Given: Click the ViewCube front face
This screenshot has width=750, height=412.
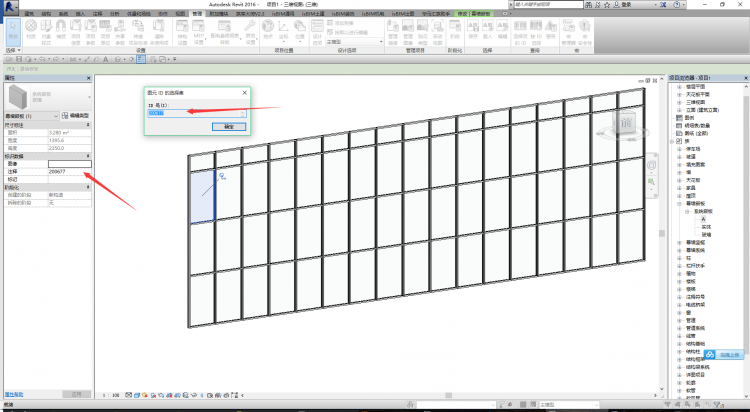Looking at the screenshot, I should tap(626, 123).
